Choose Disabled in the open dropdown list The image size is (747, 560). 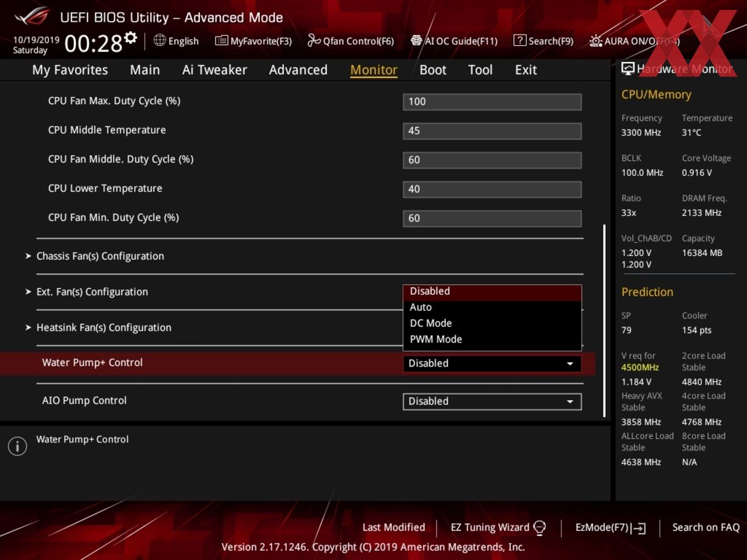(x=492, y=292)
